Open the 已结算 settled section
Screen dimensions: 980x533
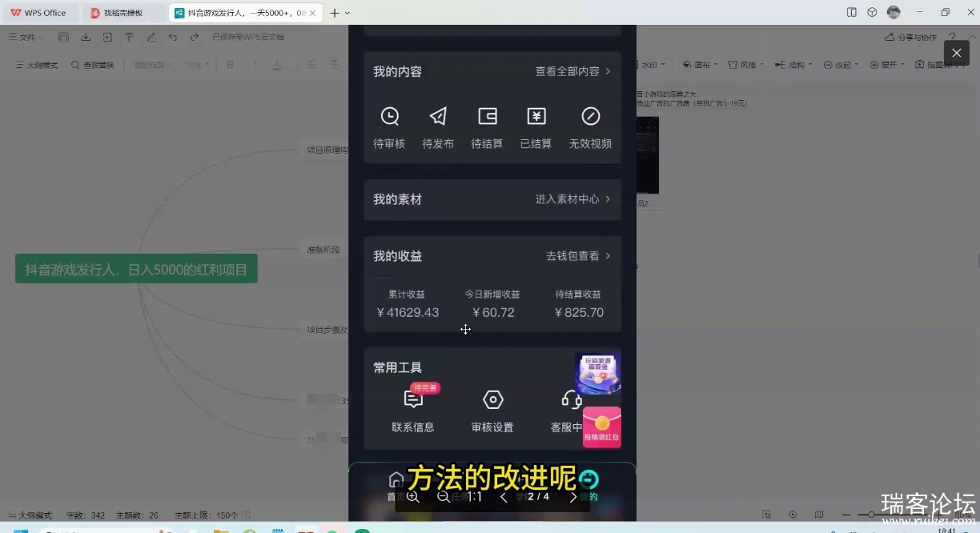(x=536, y=128)
